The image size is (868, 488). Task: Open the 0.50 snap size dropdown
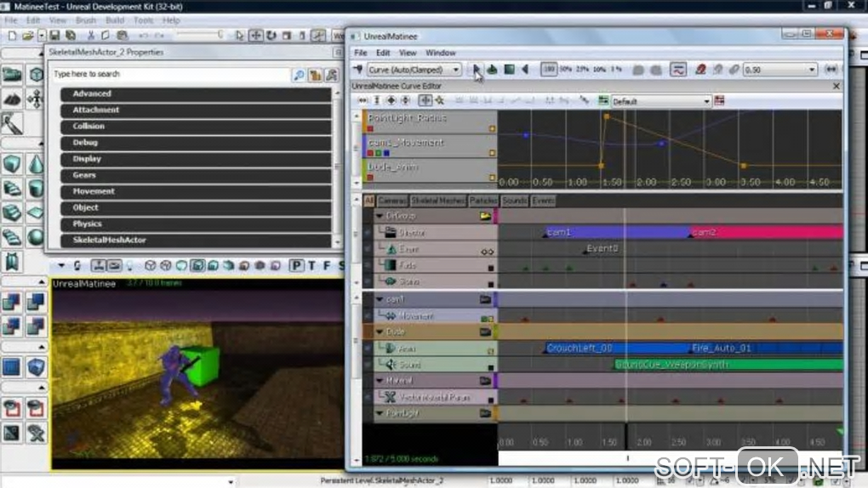click(x=779, y=70)
